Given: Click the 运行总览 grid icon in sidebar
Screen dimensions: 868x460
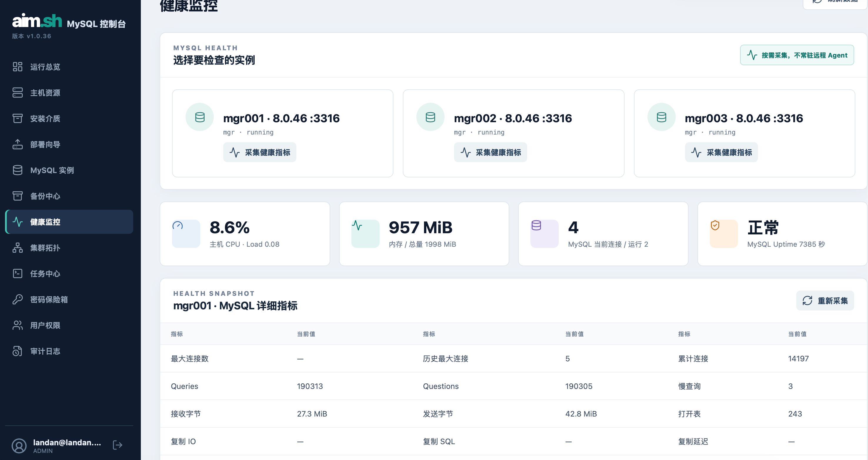Looking at the screenshot, I should (x=18, y=67).
